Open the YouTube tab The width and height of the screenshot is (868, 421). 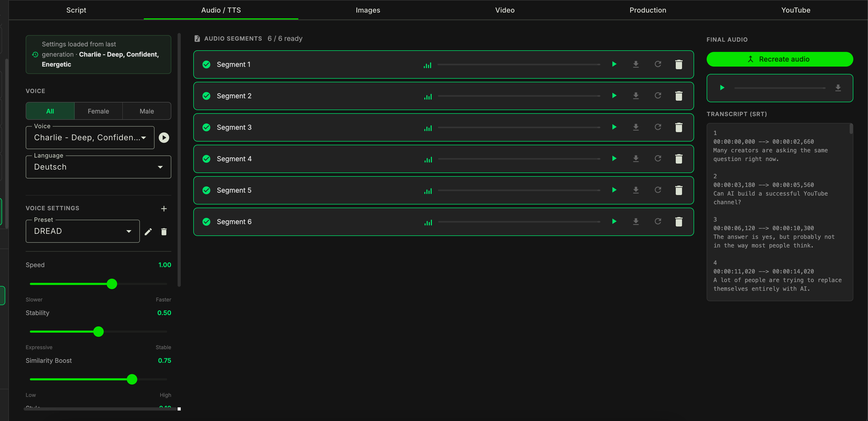[x=795, y=10]
